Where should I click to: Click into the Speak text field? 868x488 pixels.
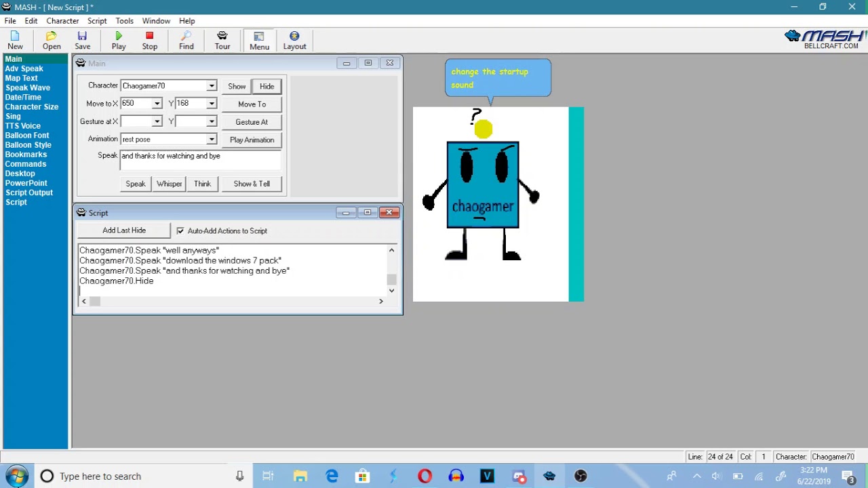[201, 160]
